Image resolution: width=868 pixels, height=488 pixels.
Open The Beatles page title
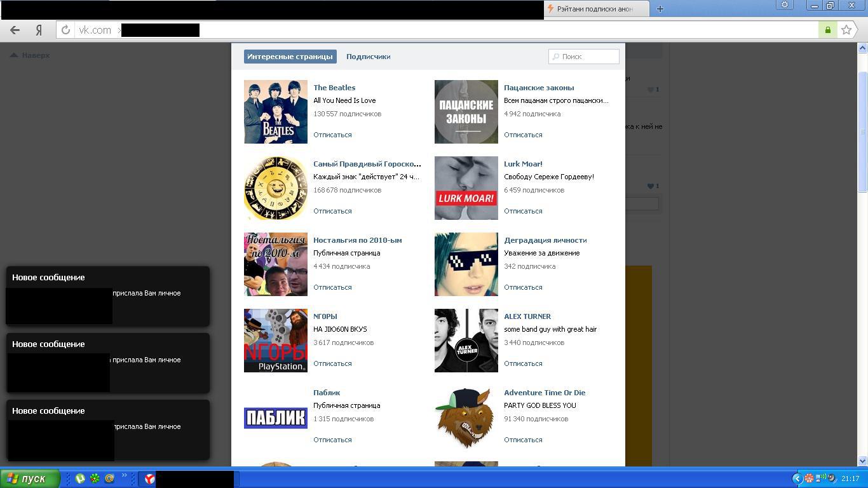(334, 88)
